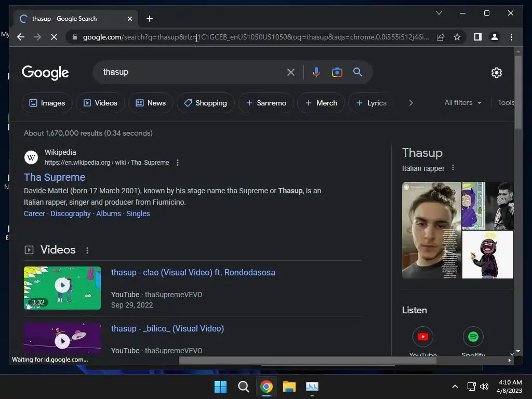Listen on Spotify icon

[x=473, y=337]
